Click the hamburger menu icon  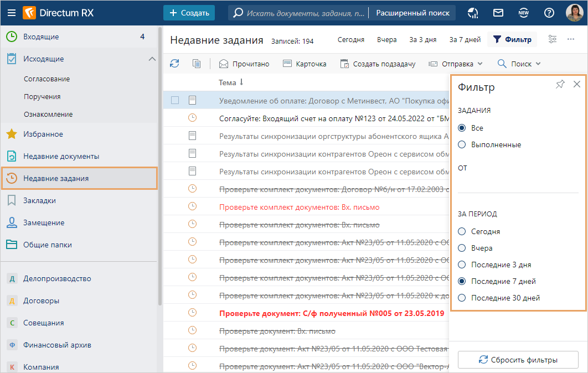12,13
